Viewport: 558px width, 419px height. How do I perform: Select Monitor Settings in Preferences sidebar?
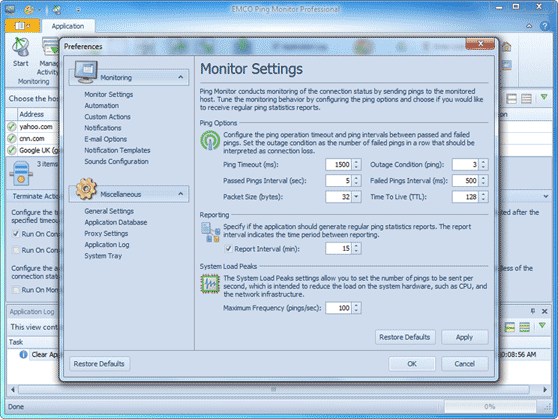pos(109,94)
